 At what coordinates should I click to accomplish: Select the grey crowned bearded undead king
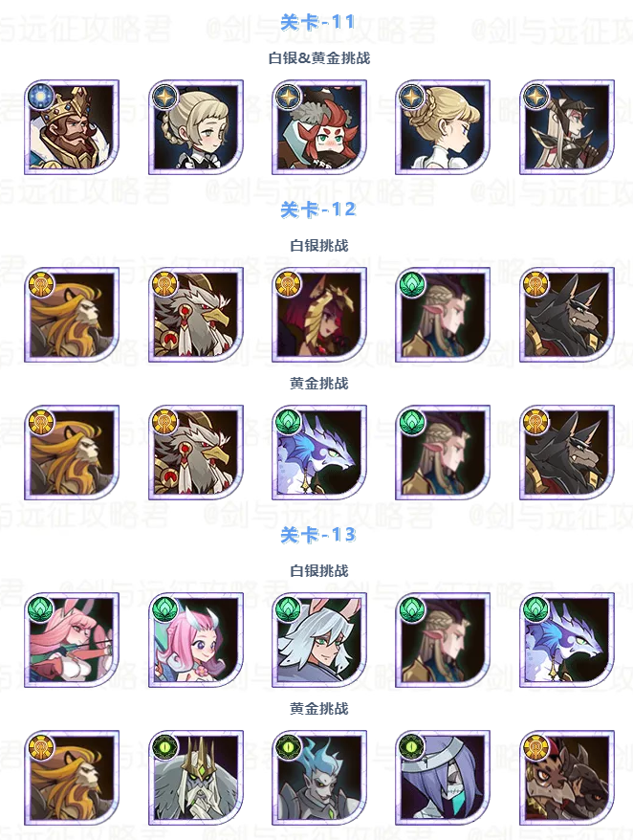click(196, 777)
